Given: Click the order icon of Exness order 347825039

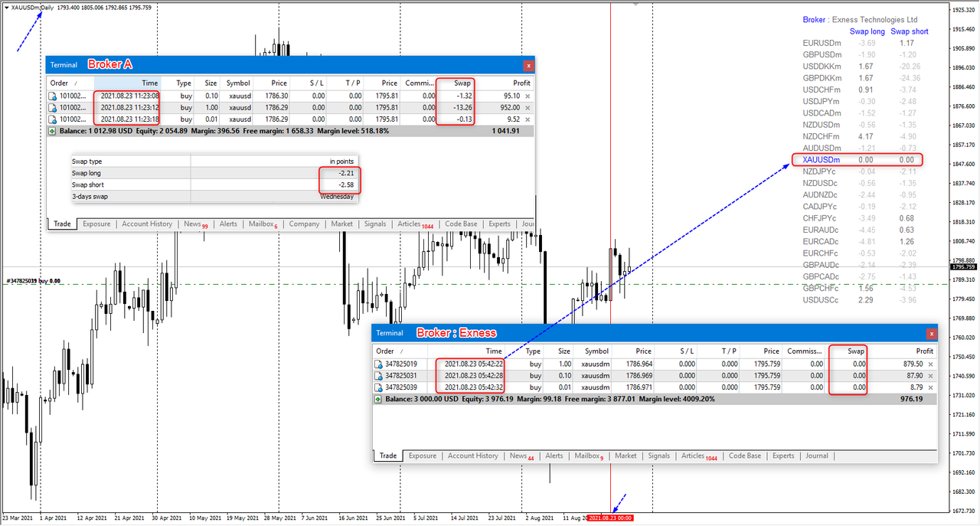Looking at the screenshot, I should click(380, 387).
